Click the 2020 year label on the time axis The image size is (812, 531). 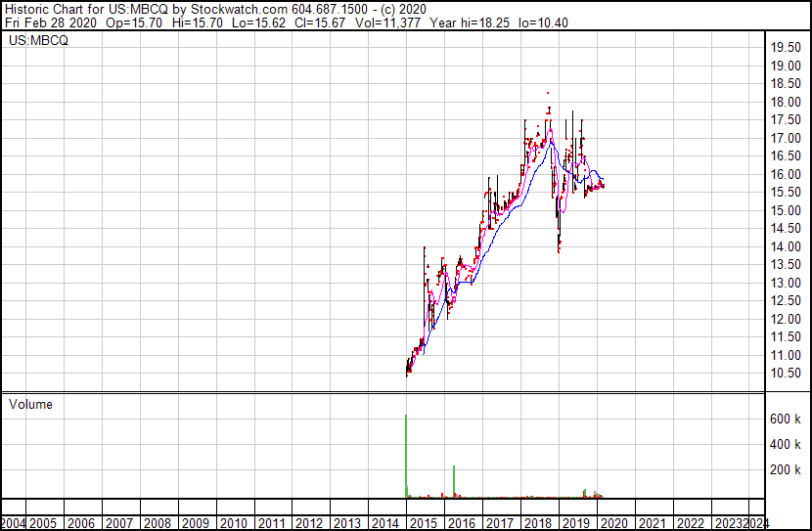(612, 522)
